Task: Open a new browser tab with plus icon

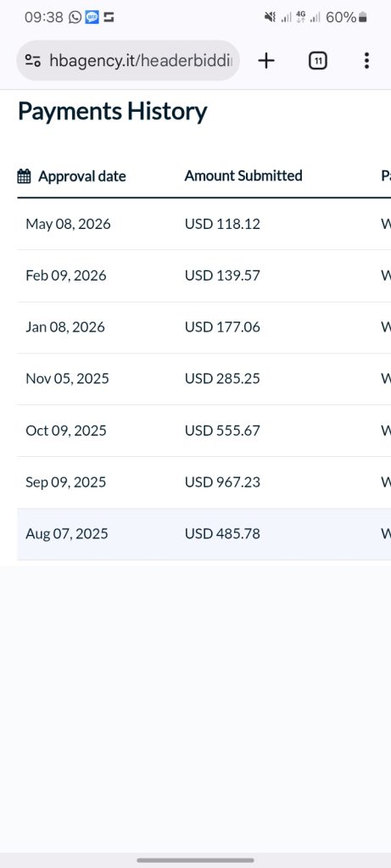Action: pyautogui.click(x=266, y=60)
